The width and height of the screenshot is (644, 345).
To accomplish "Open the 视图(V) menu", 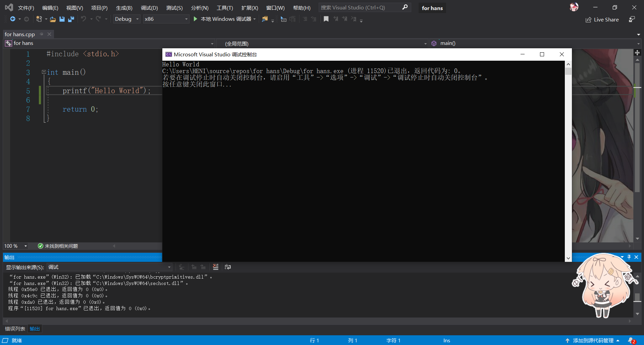I will [x=74, y=8].
